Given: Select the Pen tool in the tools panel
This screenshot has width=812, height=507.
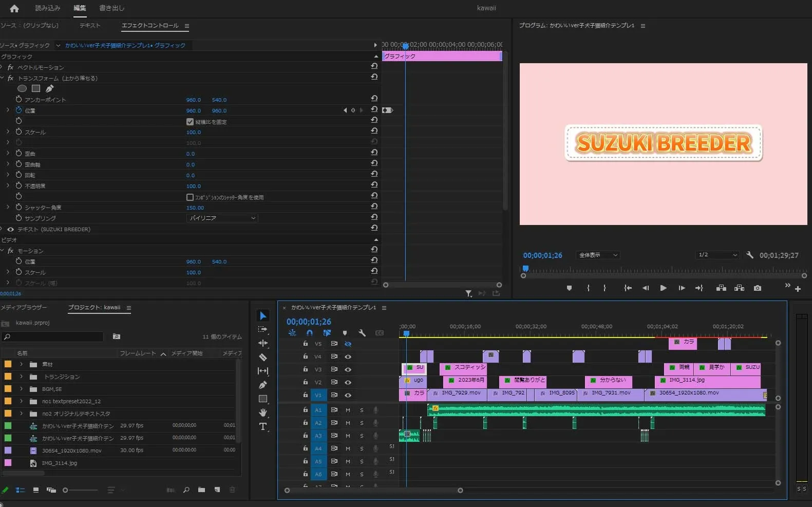Looking at the screenshot, I should [263, 385].
